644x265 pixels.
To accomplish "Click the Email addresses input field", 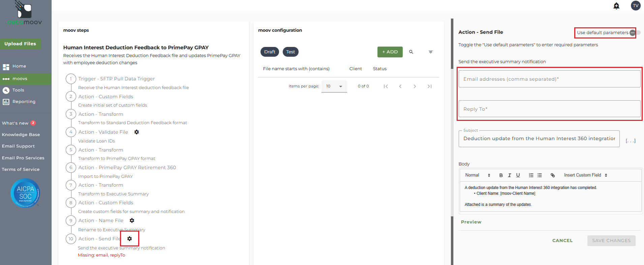I will click(x=549, y=79).
